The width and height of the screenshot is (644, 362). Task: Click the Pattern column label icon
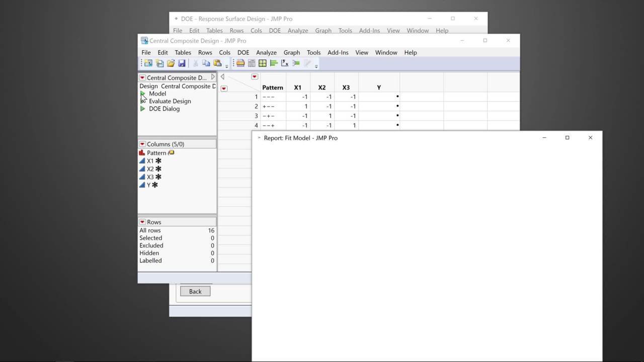coord(172,153)
